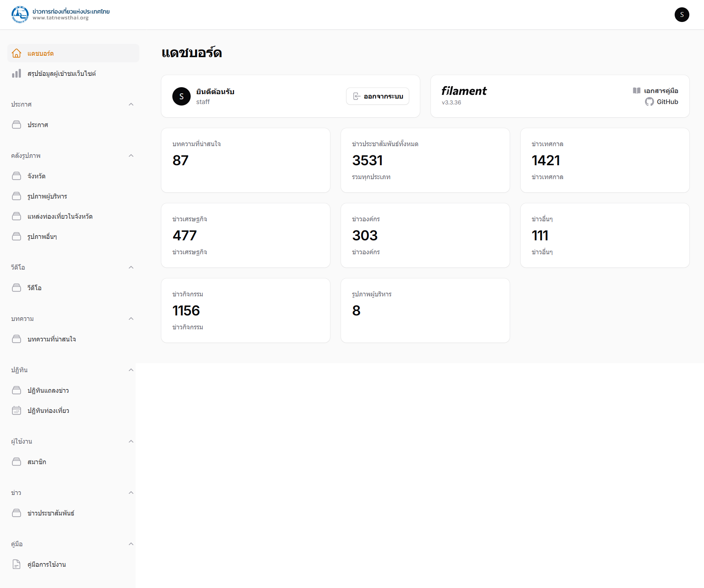704x588 pixels.
Task: Click bar chart icon for สรุปข้อมูลผู้เข้าชมเว็บไซต์
Action: pyautogui.click(x=16, y=73)
